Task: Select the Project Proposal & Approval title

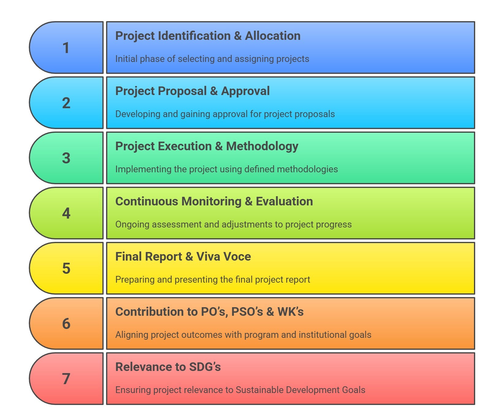Action: (x=192, y=91)
